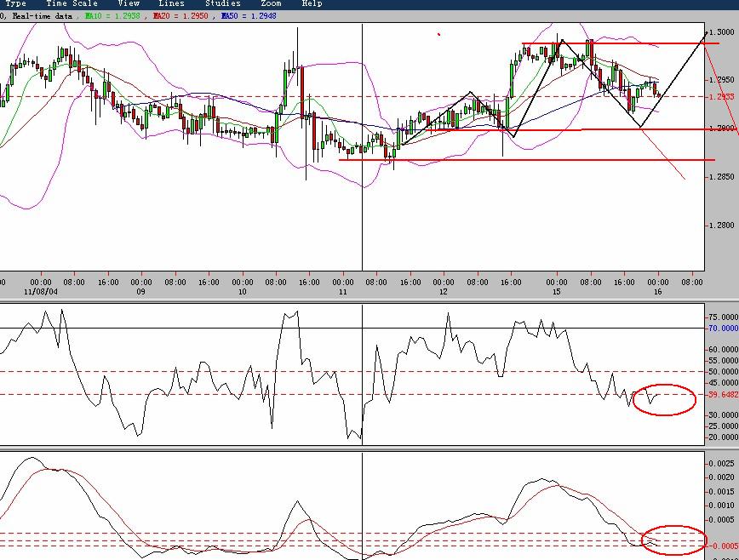This screenshot has width=739, height=560.
Task: Click the 1.3000 price axis label
Action: click(722, 32)
